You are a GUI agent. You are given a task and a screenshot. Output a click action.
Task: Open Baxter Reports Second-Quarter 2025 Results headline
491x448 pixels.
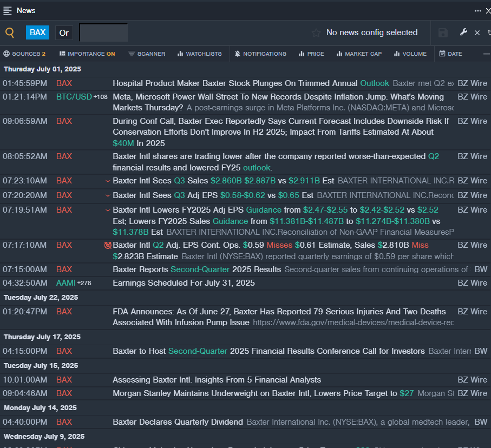(x=197, y=269)
